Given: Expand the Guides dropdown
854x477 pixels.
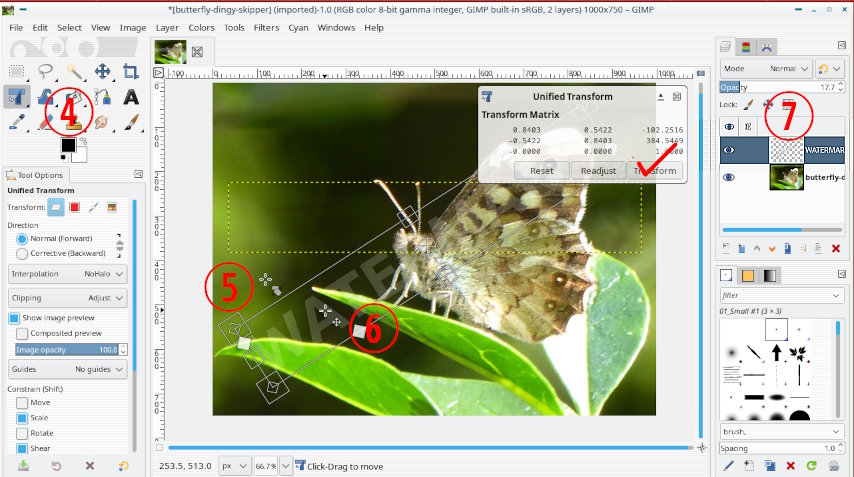Looking at the screenshot, I should (68, 369).
